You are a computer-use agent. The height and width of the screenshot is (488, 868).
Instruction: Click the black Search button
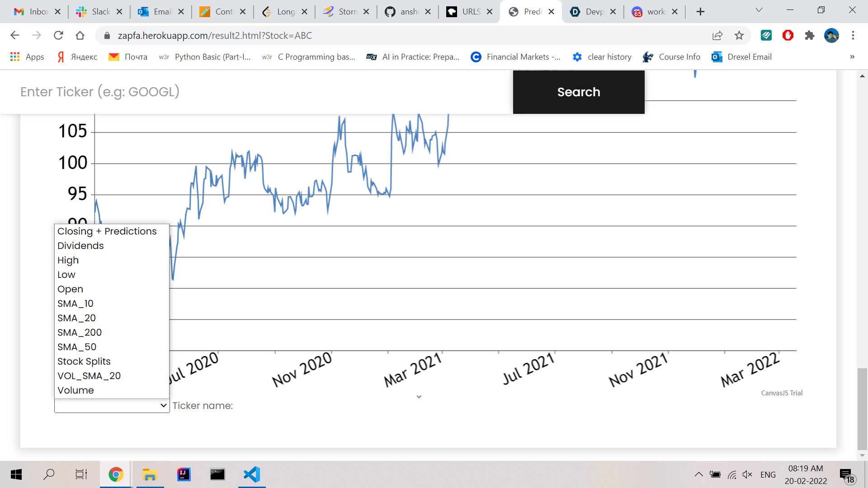[578, 92]
